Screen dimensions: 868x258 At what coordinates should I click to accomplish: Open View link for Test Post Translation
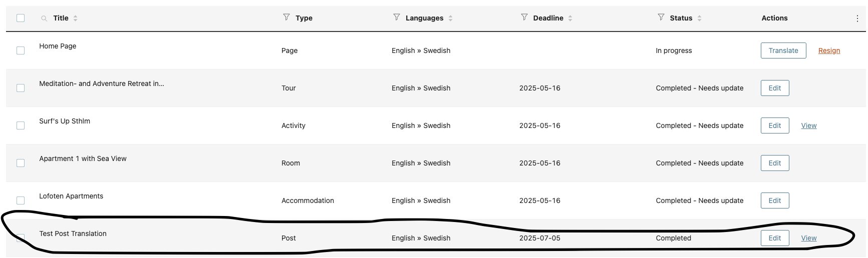[x=809, y=238]
